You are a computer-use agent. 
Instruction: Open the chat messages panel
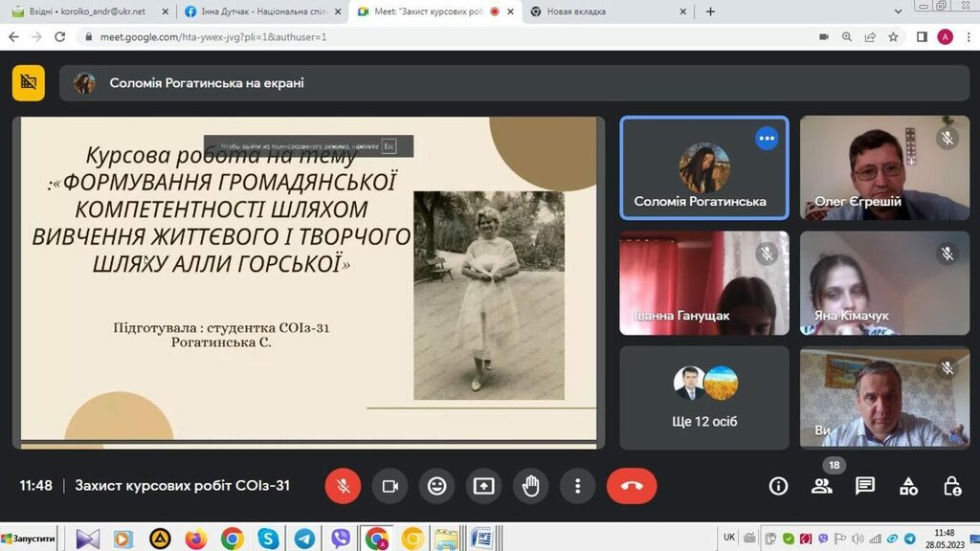[865, 486]
